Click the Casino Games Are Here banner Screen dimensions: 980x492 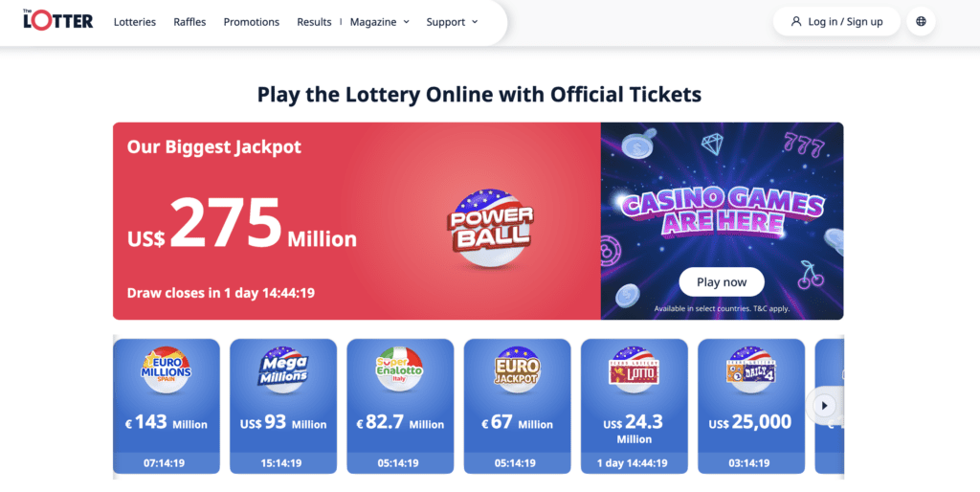(722, 212)
